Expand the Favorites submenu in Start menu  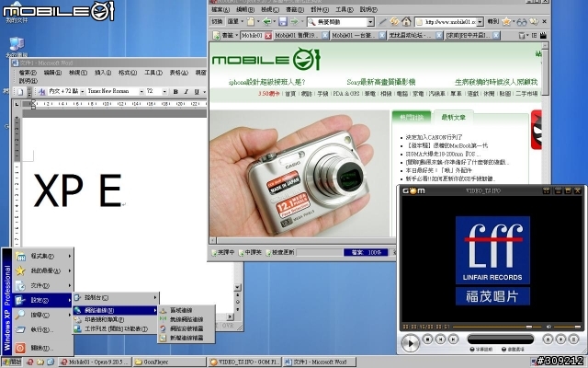pyautogui.click(x=42, y=270)
